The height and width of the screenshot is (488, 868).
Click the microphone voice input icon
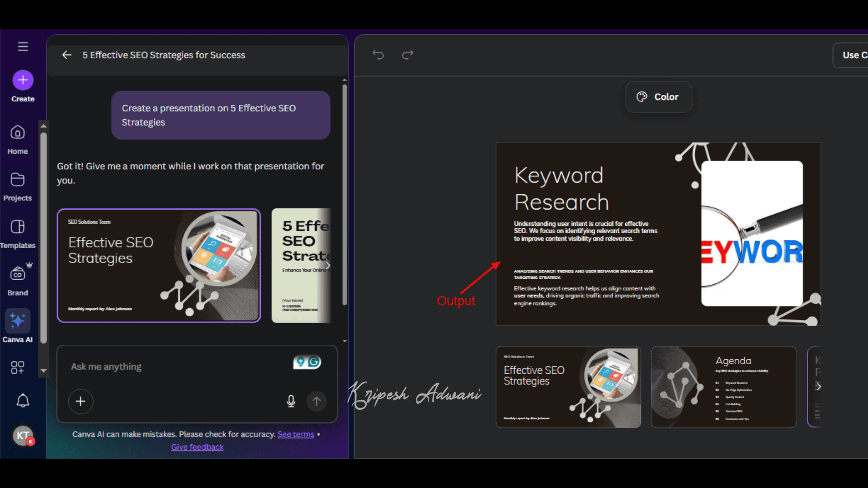pos(291,401)
